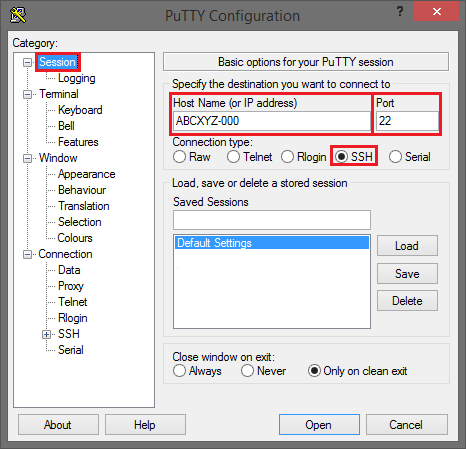The image size is (466, 449).
Task: Go to the Proxy settings
Action: tap(71, 286)
